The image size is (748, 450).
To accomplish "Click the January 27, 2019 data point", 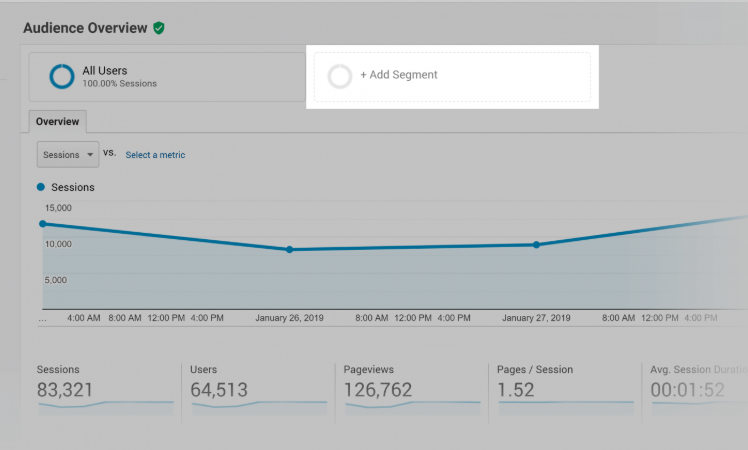I will tap(537, 245).
